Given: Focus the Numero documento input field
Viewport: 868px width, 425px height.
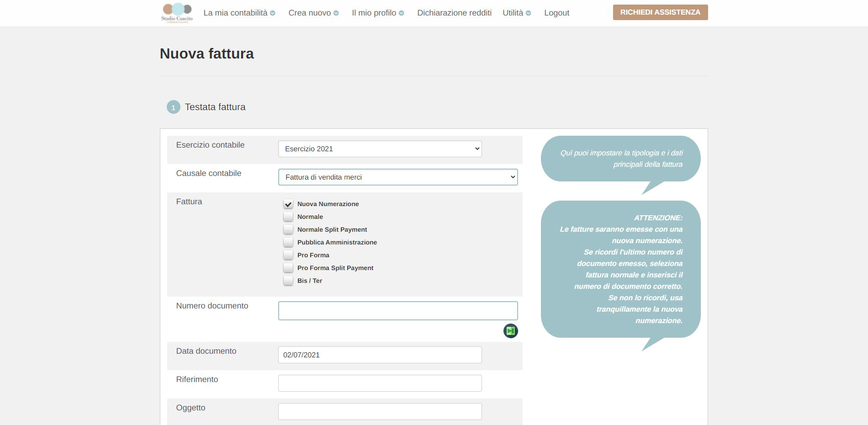Looking at the screenshot, I should [397, 311].
